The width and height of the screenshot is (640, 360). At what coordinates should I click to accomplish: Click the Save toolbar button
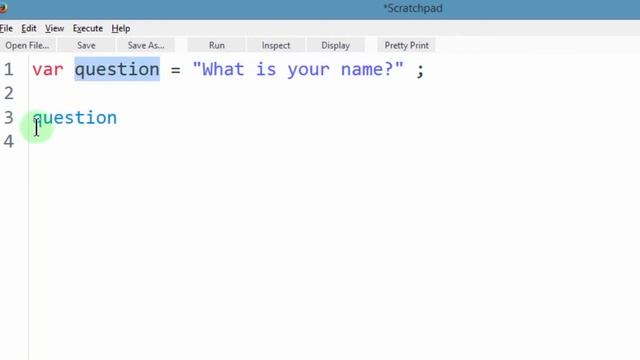86,45
